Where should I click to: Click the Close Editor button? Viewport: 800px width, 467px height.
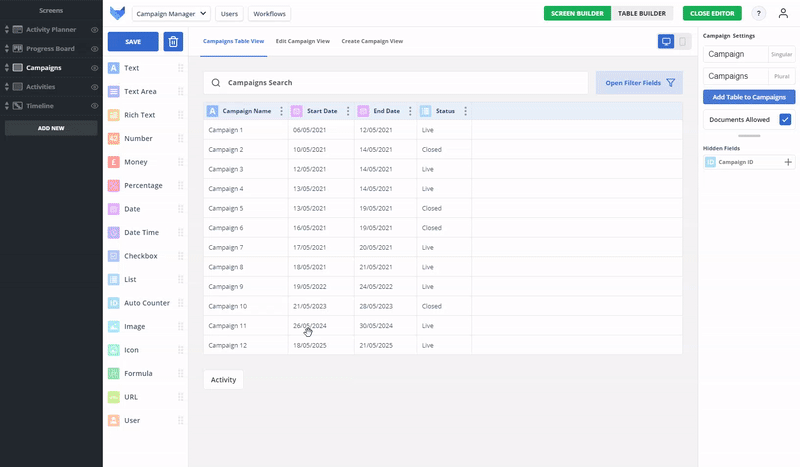point(712,13)
